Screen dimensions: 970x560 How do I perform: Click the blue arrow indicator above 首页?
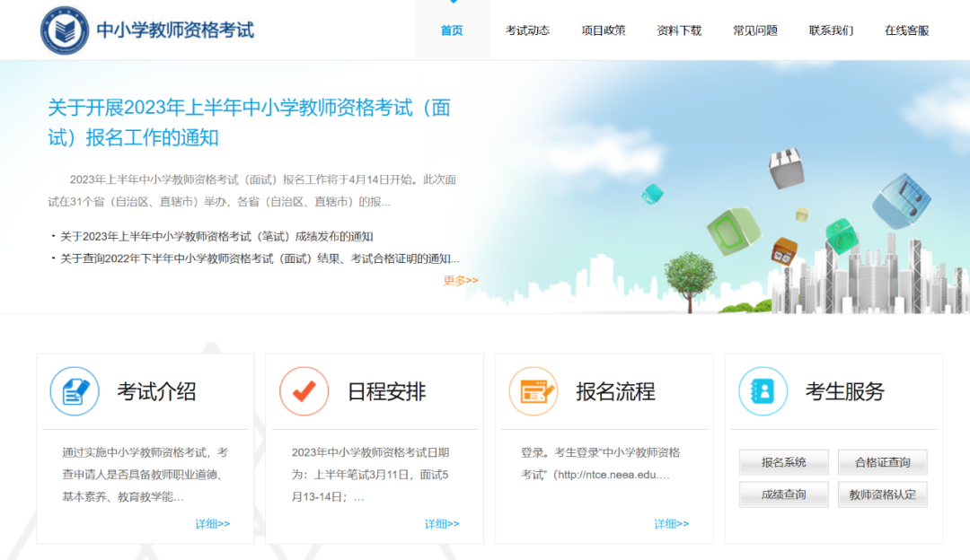(x=452, y=4)
